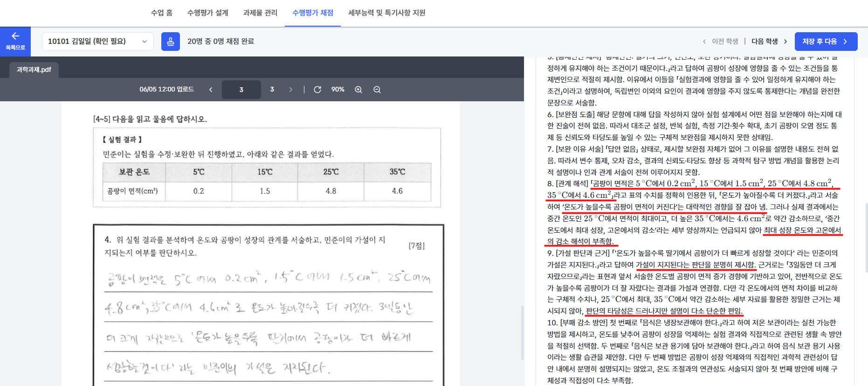The height and width of the screenshot is (386, 868).
Task: Click feedback item 10 [부패 감소 방안]
Action: pyautogui.click(x=695, y=351)
